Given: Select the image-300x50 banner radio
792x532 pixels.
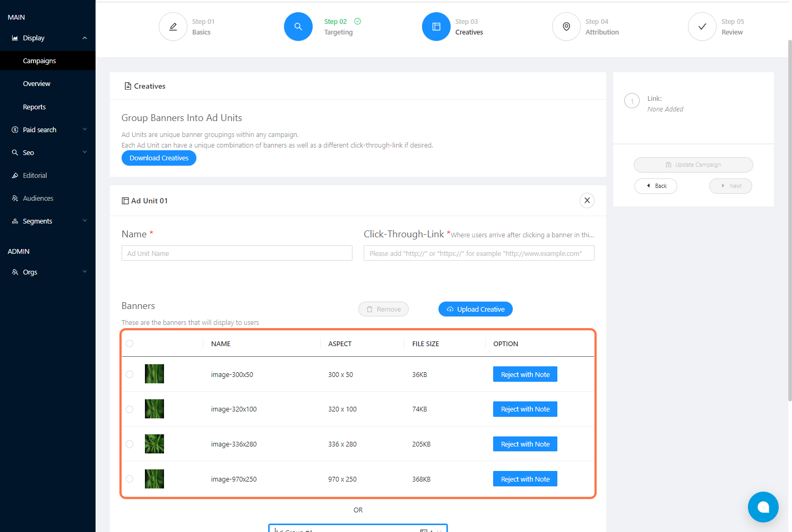Looking at the screenshot, I should point(130,374).
